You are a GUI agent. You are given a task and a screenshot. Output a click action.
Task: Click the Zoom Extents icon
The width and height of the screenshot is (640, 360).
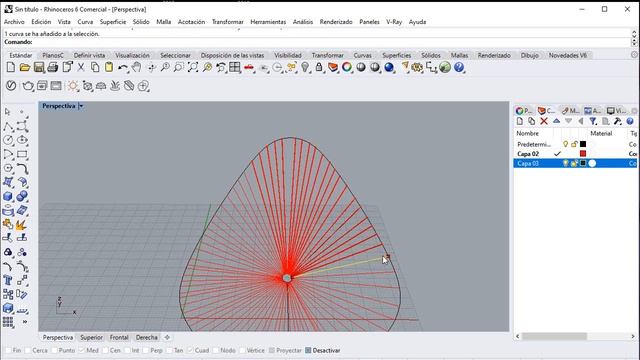193,67
